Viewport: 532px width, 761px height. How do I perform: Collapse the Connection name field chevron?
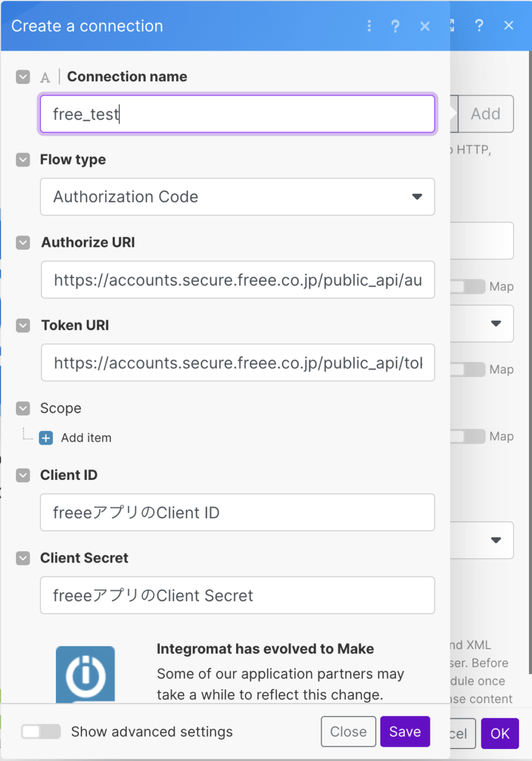coord(23,77)
